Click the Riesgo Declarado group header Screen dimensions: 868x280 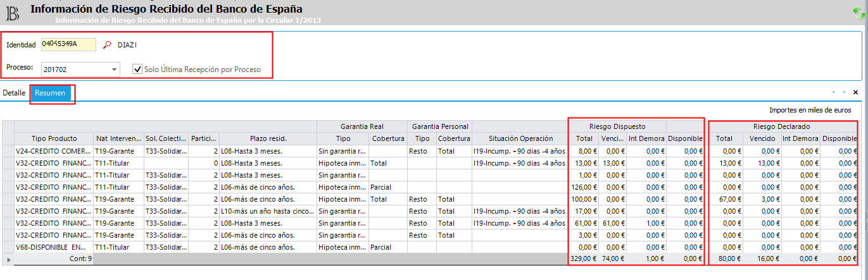tap(782, 126)
